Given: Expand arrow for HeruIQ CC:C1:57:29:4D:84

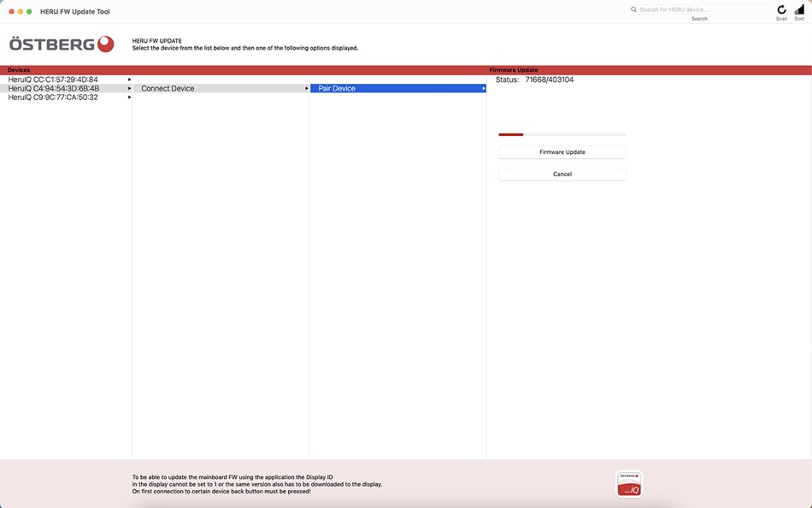Looking at the screenshot, I should [129, 80].
